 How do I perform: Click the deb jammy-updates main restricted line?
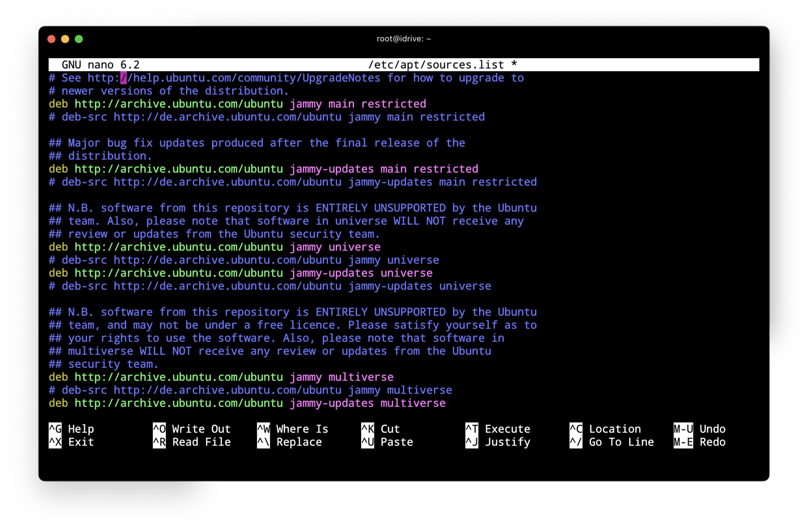pyautogui.click(x=264, y=169)
